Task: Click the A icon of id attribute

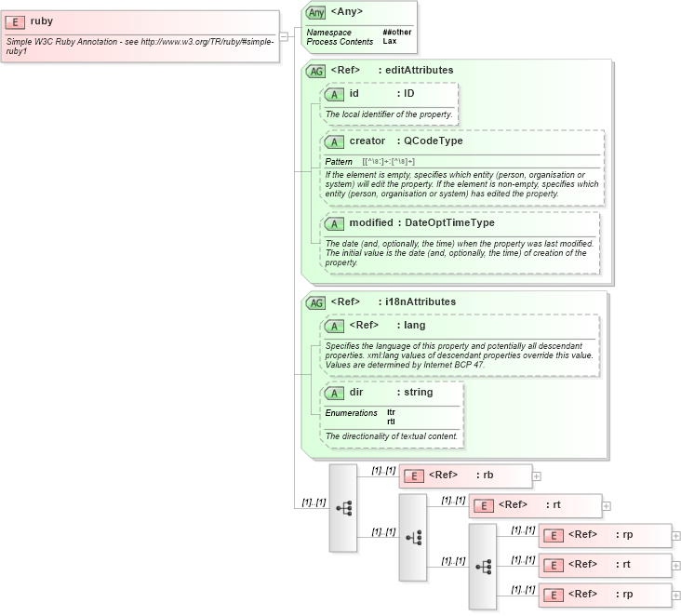Action: tap(334, 94)
